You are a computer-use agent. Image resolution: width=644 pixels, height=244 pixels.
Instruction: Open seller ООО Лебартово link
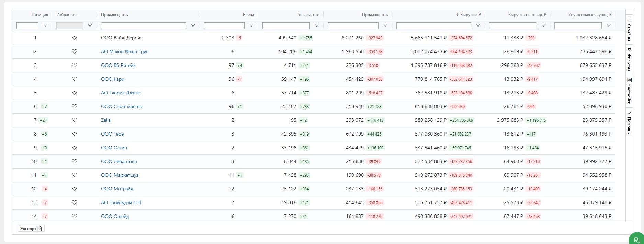click(x=119, y=161)
